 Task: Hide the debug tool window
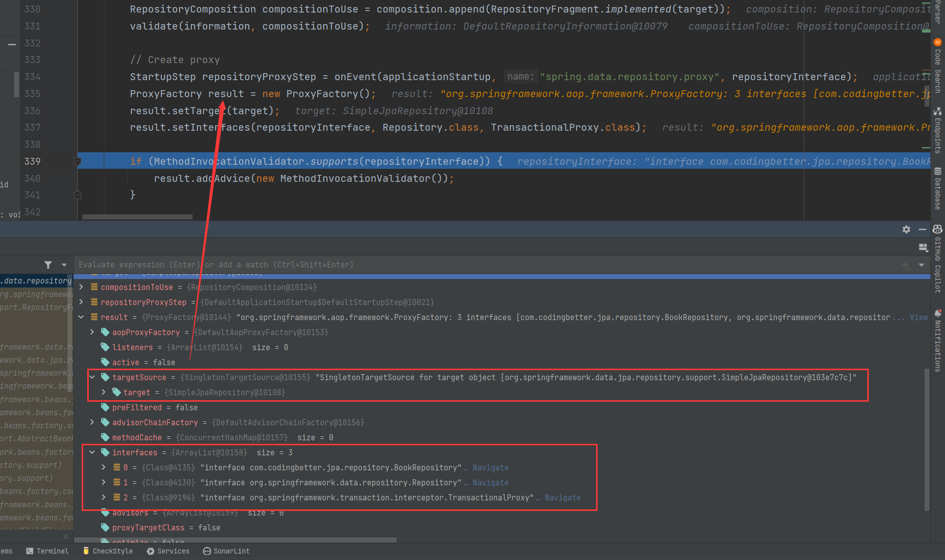[x=922, y=229]
